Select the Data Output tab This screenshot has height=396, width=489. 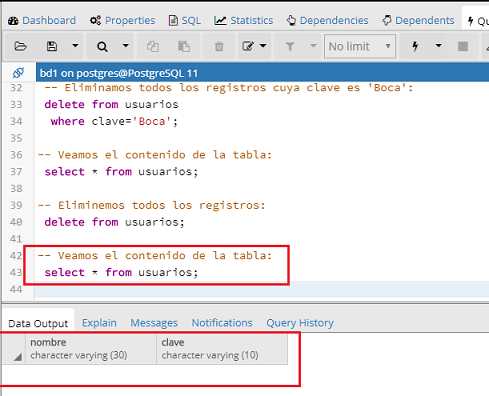pos(38,323)
